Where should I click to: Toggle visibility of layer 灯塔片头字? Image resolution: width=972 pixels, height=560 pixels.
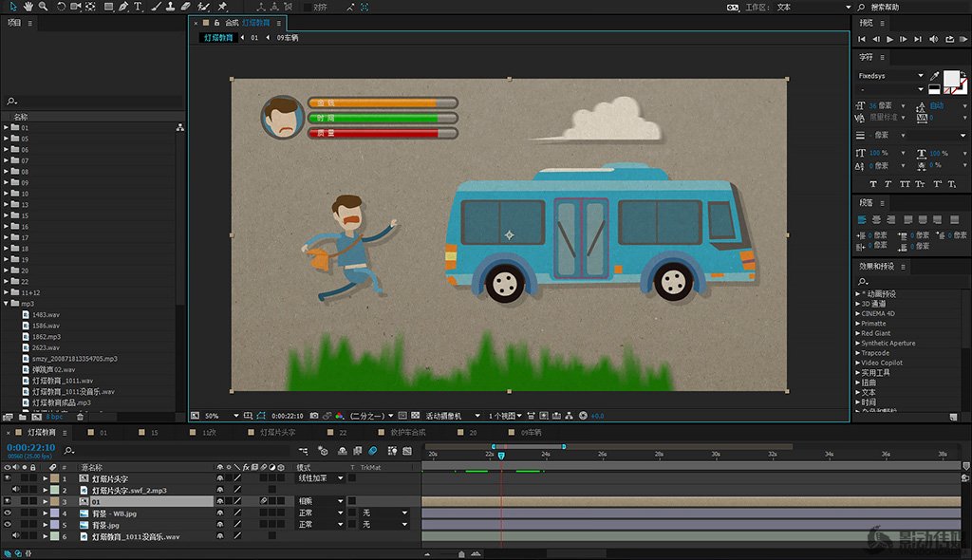coord(8,478)
